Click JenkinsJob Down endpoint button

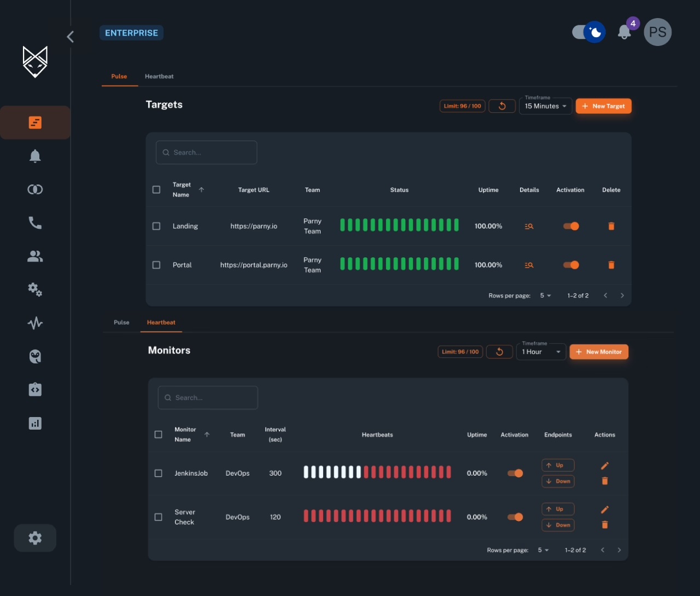coord(558,481)
